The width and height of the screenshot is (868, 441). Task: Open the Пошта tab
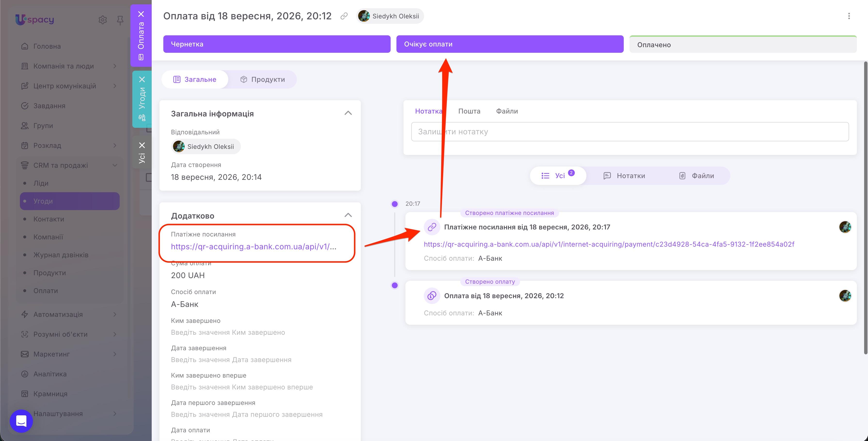[x=469, y=111]
